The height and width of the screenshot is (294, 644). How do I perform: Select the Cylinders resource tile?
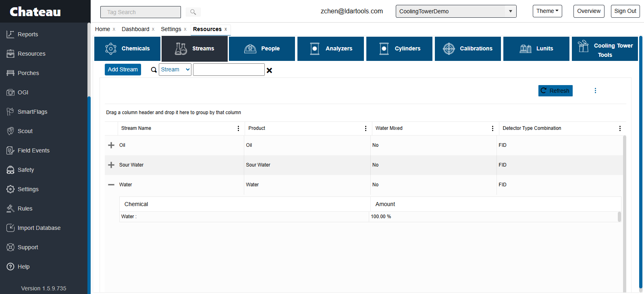399,49
